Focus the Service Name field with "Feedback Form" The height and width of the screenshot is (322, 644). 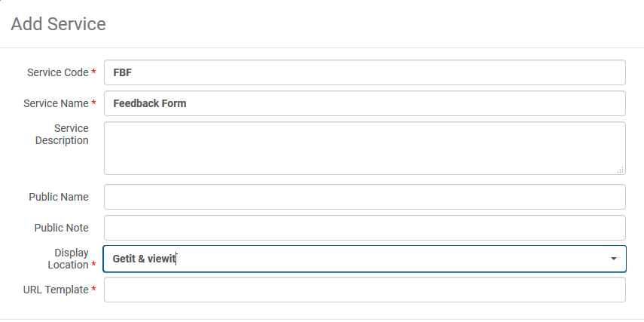click(x=365, y=103)
